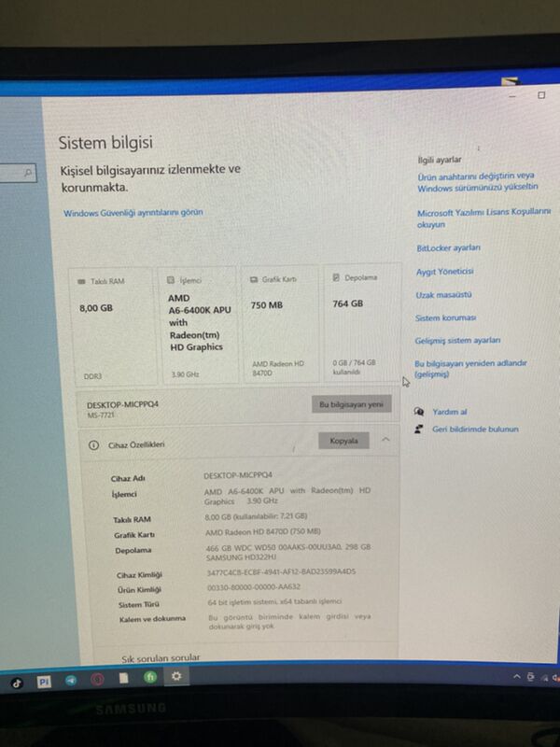Select the Grafik Kartı 750 MB card

pyautogui.click(x=280, y=324)
